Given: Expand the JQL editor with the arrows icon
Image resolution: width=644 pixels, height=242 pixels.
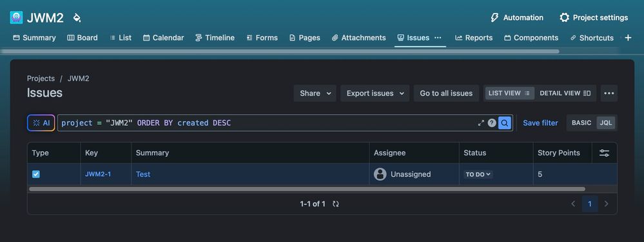Looking at the screenshot, I should click(481, 123).
